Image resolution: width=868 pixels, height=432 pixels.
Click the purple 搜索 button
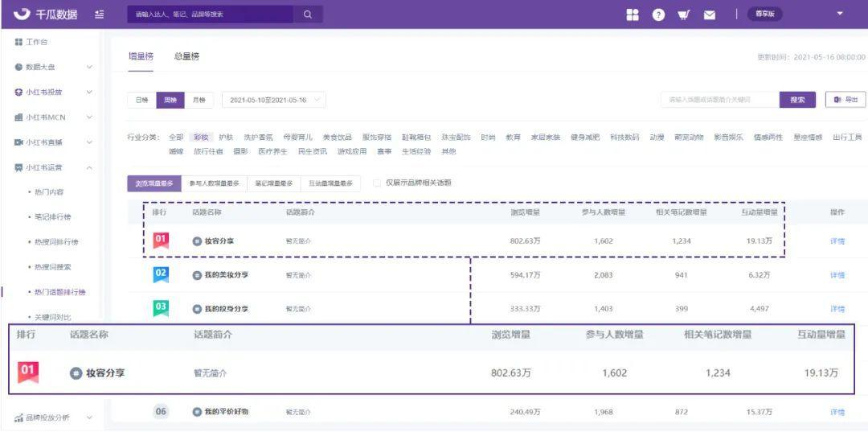[796, 100]
